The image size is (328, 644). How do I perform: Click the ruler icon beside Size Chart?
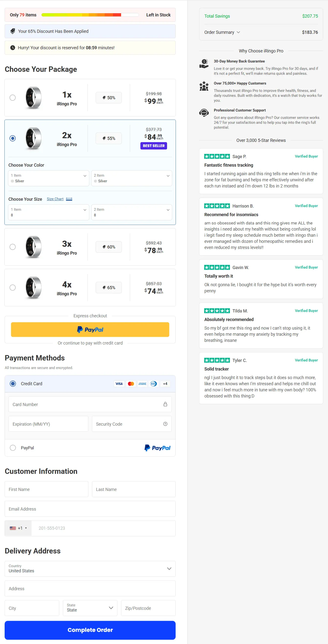click(x=69, y=199)
